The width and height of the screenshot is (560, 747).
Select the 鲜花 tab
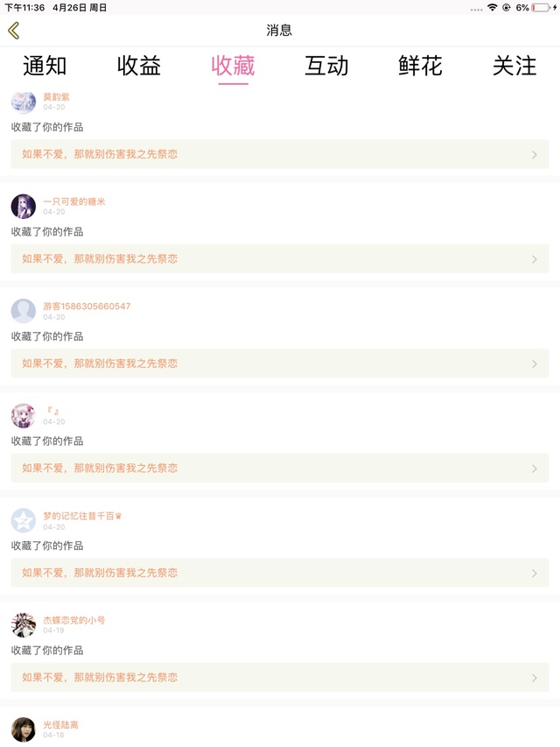(420, 66)
